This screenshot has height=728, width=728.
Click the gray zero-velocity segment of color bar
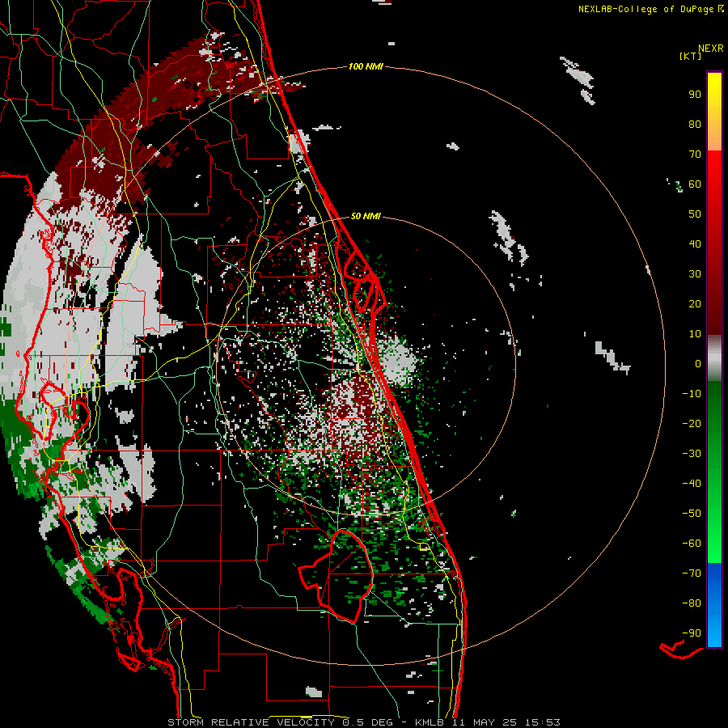pyautogui.click(x=714, y=360)
